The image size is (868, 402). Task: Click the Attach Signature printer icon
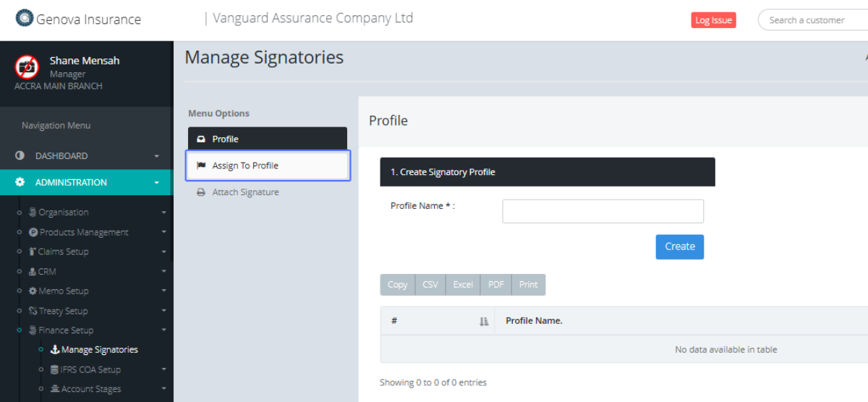point(201,192)
